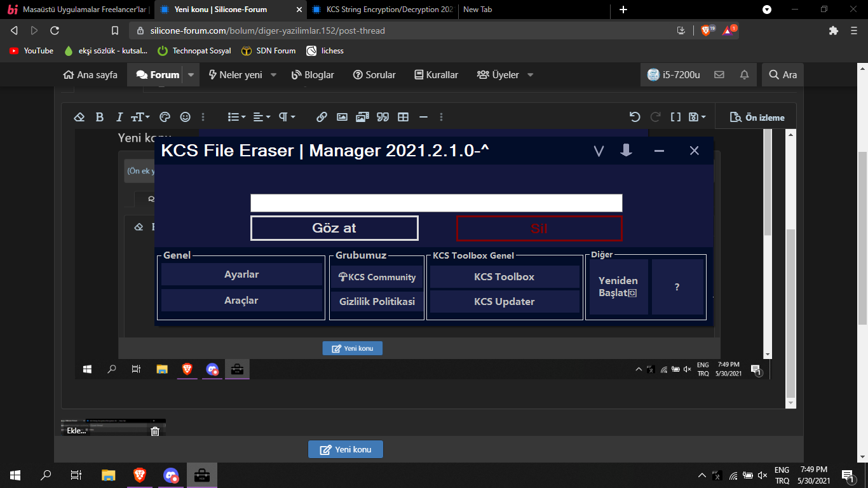
Task: Open the i5-7200u account menu
Action: 674,75
